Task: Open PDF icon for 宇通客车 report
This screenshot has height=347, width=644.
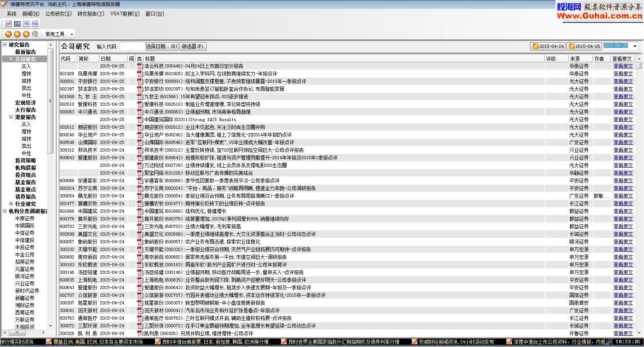Action: coord(140,181)
